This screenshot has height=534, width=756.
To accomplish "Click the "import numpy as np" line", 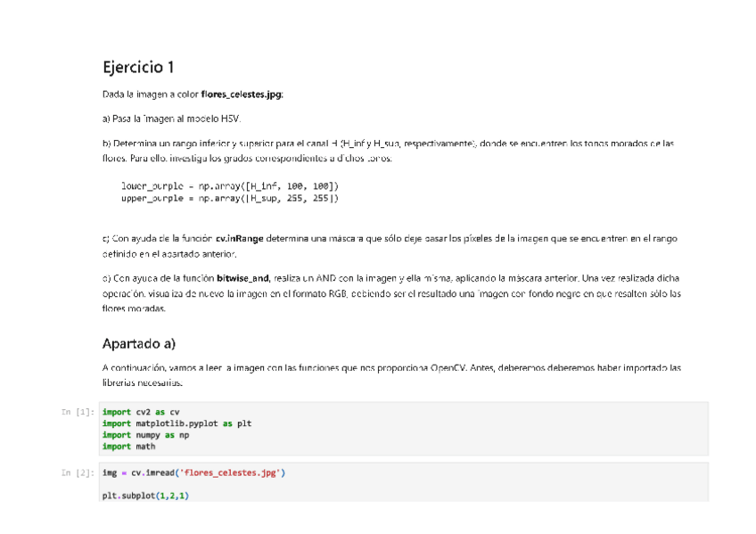I will (147, 435).
